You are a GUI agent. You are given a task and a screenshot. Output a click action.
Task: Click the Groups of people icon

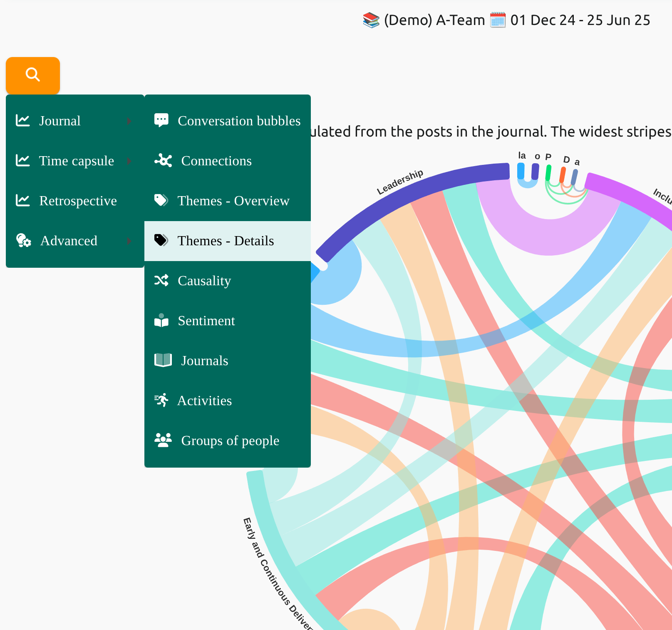coord(163,440)
